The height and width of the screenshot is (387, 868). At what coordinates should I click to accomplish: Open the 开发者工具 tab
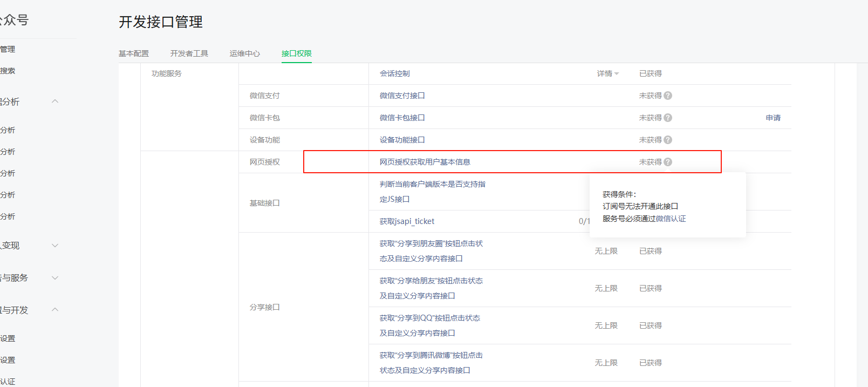pos(189,53)
